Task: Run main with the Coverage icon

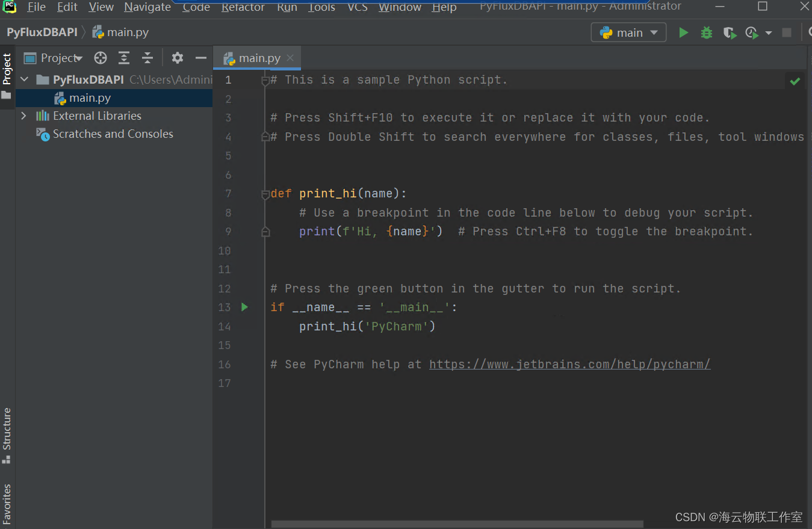Action: tap(730, 32)
